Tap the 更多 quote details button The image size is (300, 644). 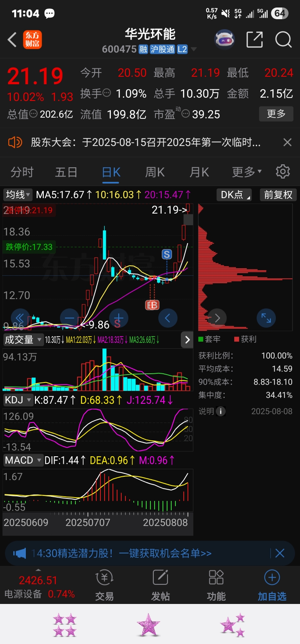(x=276, y=114)
